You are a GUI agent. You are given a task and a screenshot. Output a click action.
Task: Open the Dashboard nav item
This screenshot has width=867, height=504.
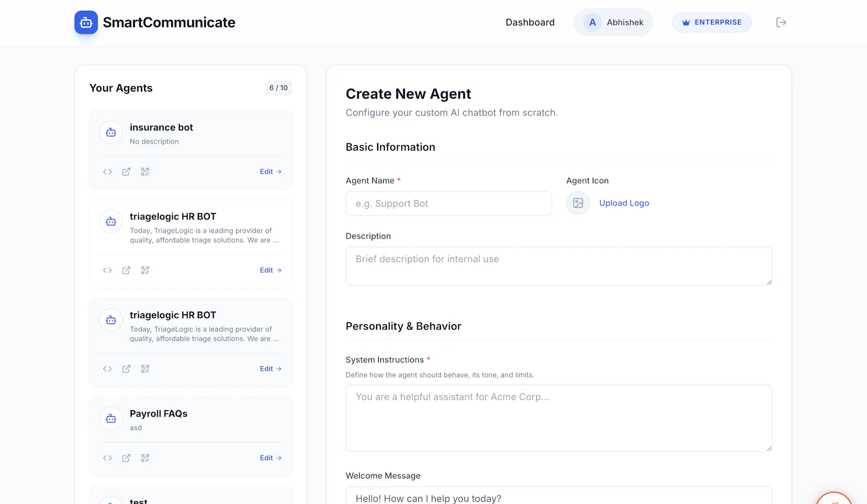pos(530,22)
